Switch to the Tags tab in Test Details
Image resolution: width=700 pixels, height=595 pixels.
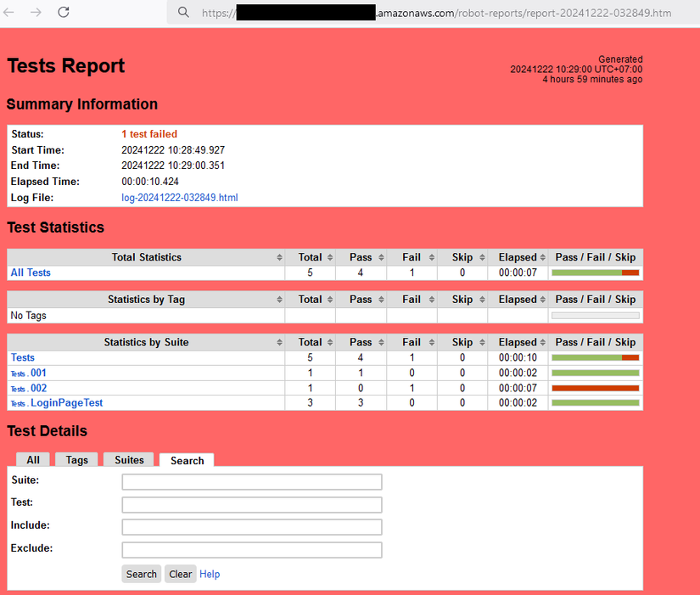(76, 460)
